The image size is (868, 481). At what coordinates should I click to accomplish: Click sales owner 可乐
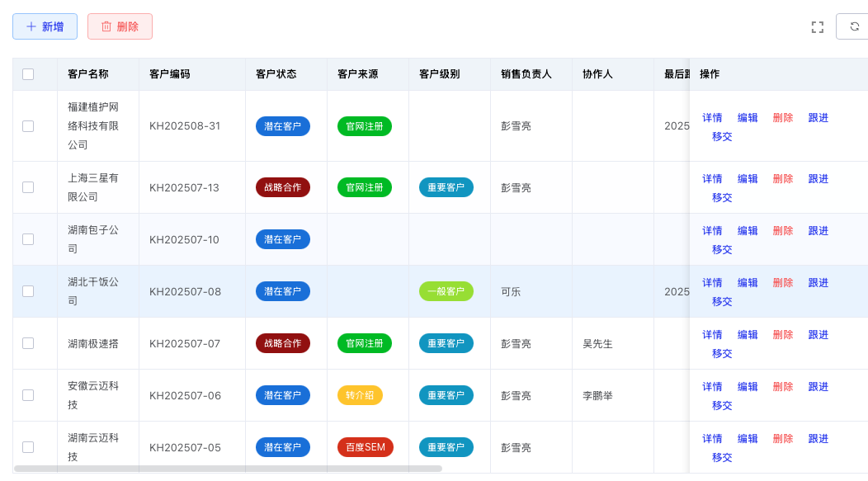(x=511, y=292)
